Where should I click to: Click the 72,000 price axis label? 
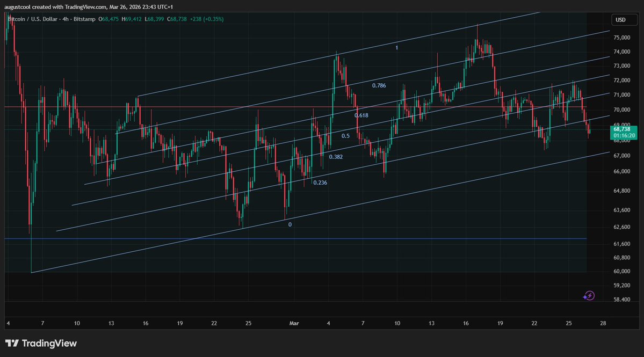(622, 80)
